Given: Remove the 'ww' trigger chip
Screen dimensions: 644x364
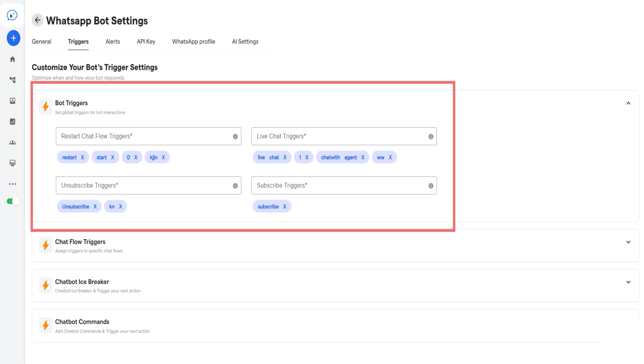Looking at the screenshot, I should pyautogui.click(x=390, y=157).
